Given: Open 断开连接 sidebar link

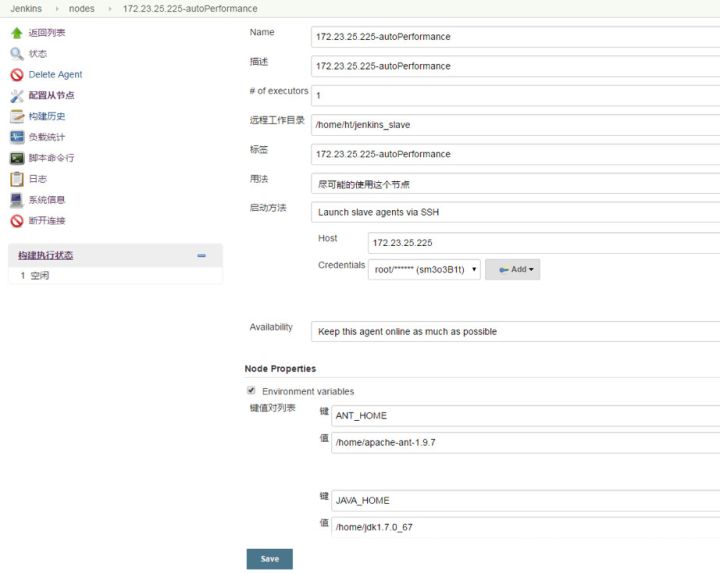Looking at the screenshot, I should point(47,220).
